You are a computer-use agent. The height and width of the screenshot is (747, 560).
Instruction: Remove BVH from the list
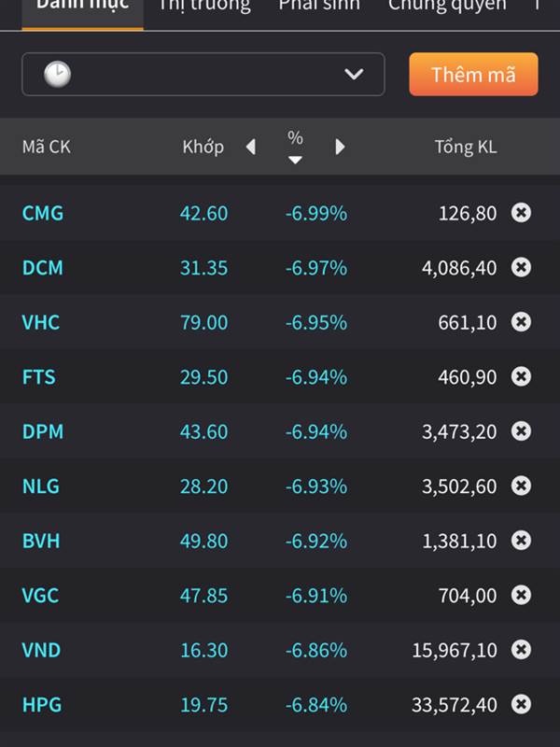[521, 541]
